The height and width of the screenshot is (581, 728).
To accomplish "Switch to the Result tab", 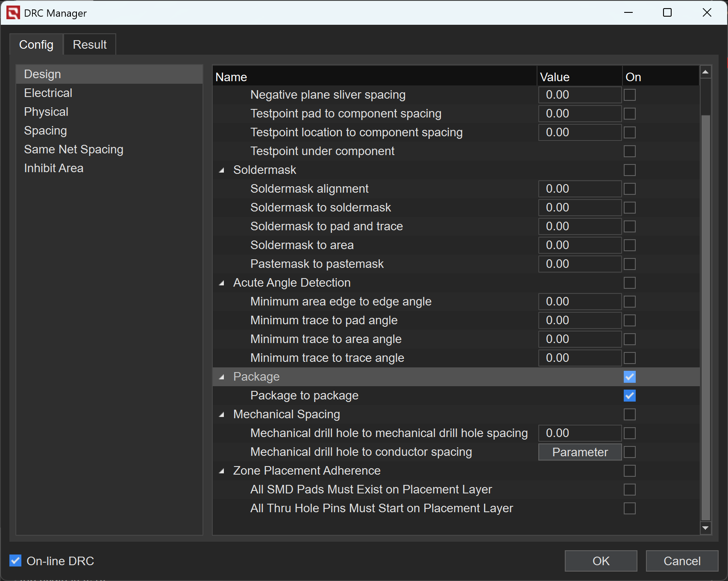I will tap(90, 44).
